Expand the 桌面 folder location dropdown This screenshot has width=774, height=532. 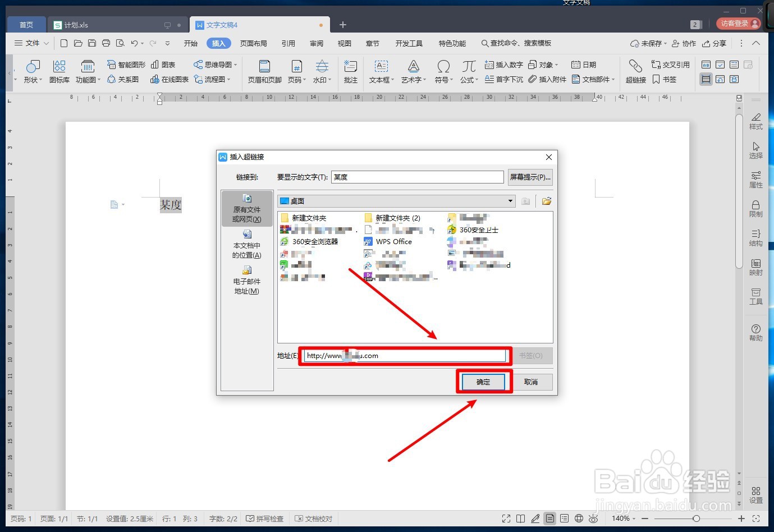(x=510, y=201)
